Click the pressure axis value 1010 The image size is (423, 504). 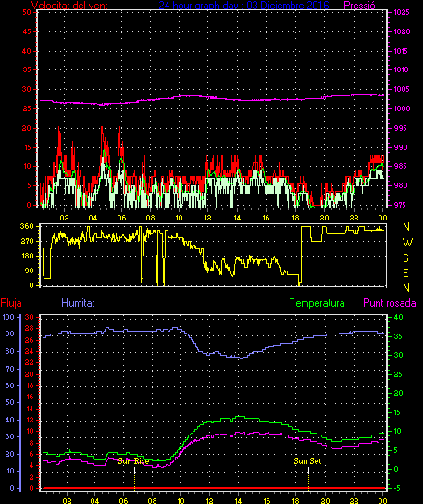(402, 69)
